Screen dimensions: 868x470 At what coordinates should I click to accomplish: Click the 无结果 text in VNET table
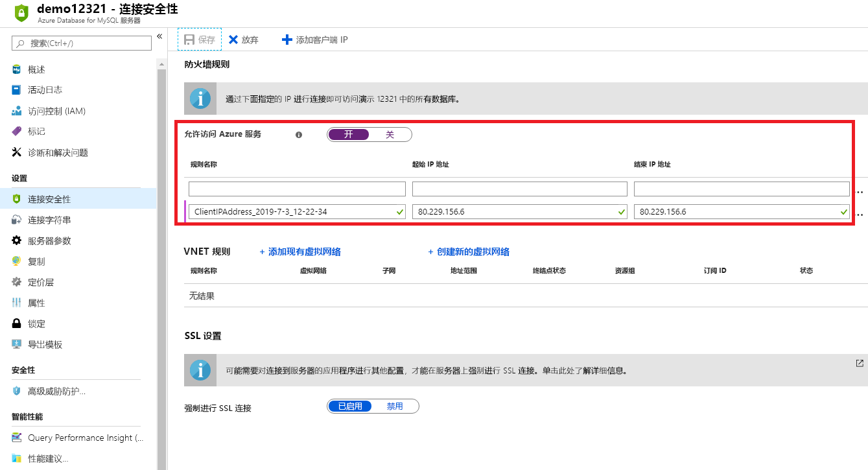[202, 296]
